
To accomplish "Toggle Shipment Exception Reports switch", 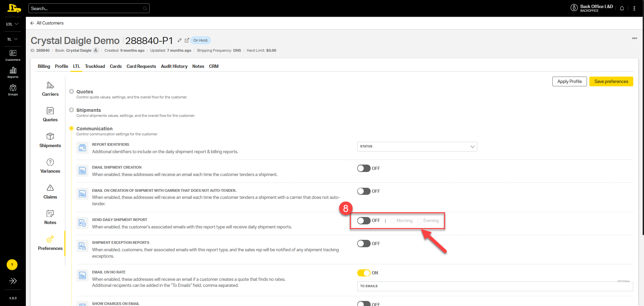I will tap(364, 244).
